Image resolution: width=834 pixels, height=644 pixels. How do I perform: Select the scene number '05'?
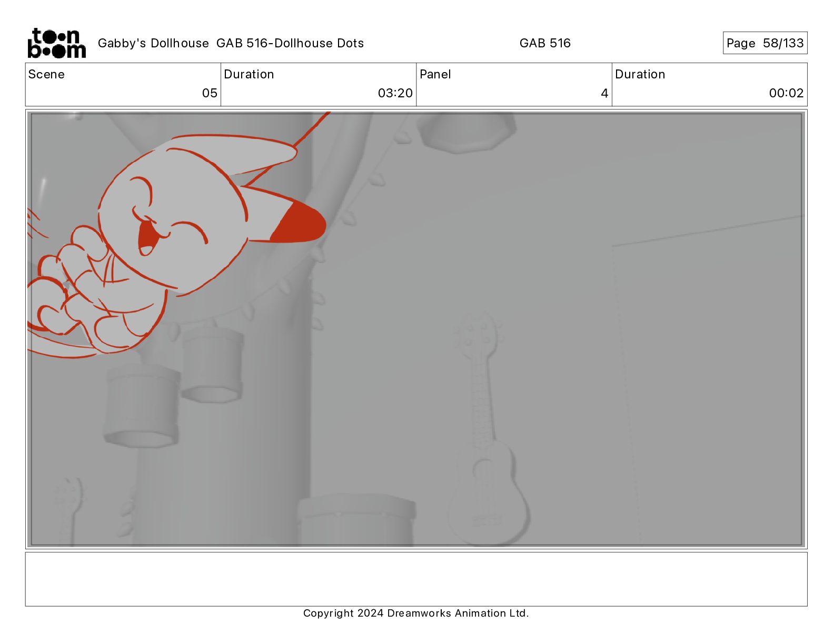[x=210, y=93]
